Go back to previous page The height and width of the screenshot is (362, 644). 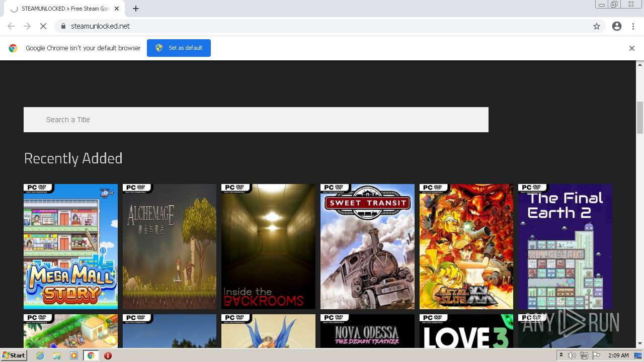(11, 26)
